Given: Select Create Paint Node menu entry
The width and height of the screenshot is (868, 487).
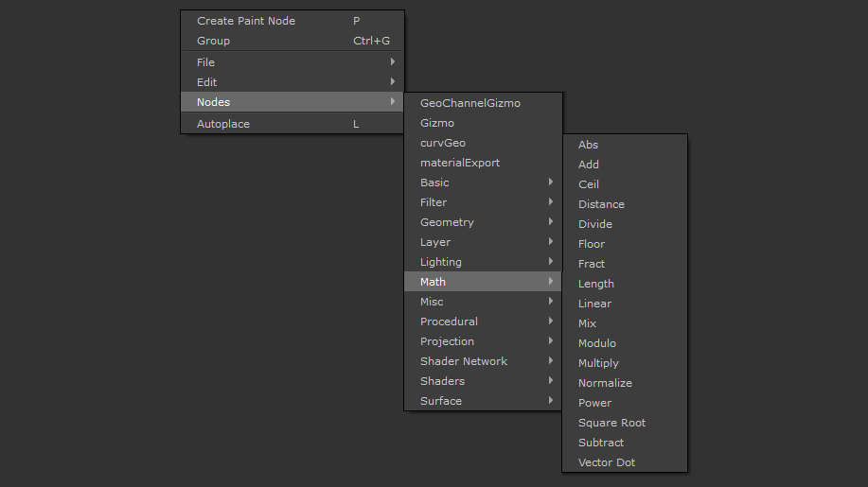Looking at the screenshot, I should click(x=246, y=21).
